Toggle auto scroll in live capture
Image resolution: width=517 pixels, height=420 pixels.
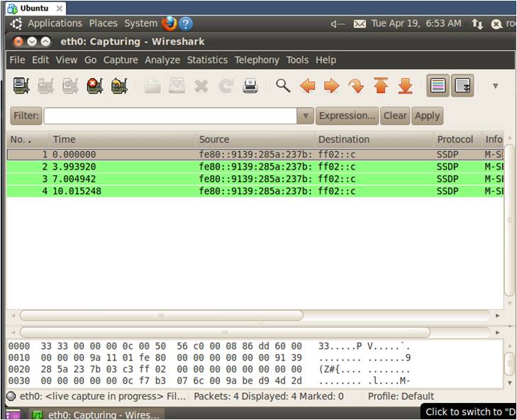pos(462,85)
